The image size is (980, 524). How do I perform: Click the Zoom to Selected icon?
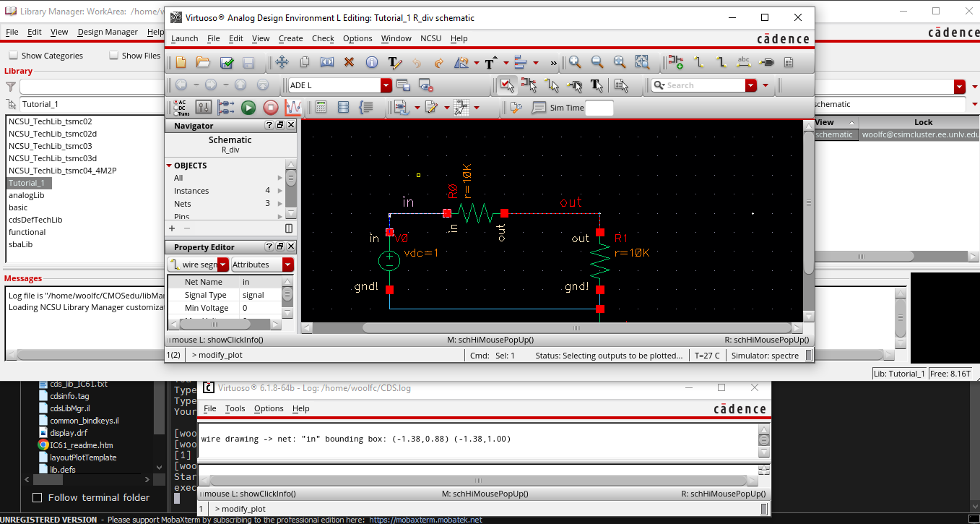click(642, 63)
